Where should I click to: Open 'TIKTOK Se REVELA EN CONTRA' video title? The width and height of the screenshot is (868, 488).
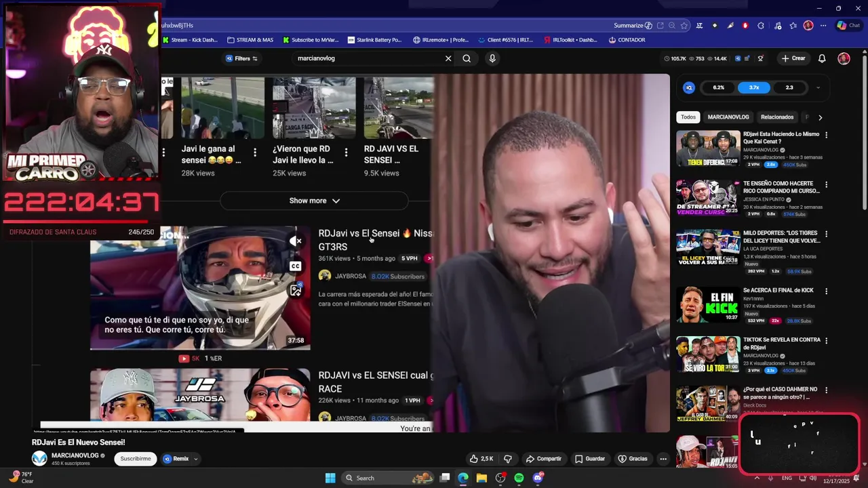(782, 344)
